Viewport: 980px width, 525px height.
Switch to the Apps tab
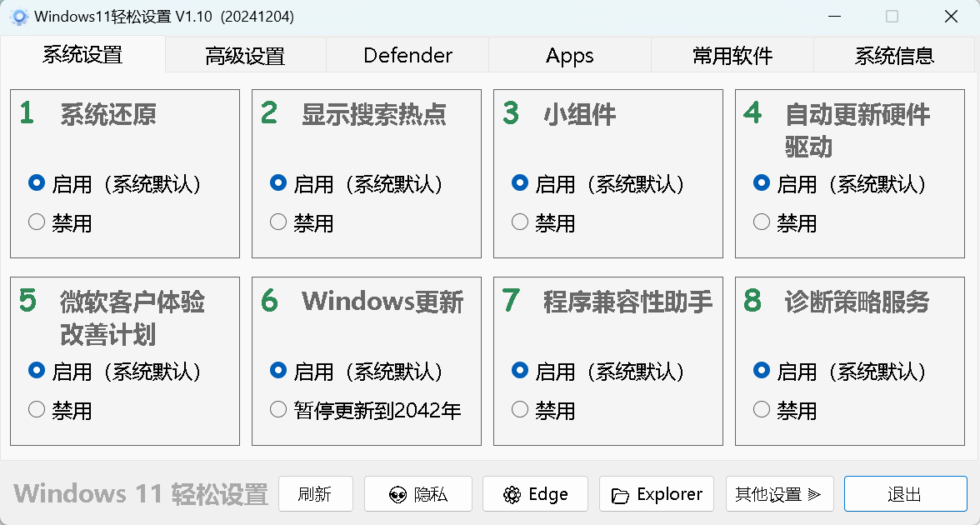click(569, 54)
